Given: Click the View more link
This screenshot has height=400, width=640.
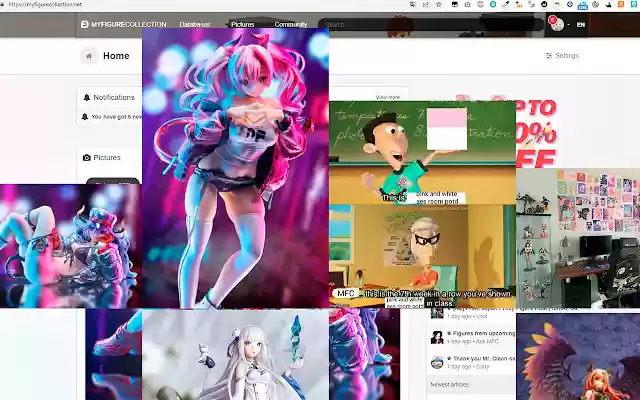Looking at the screenshot, I should 387,97.
